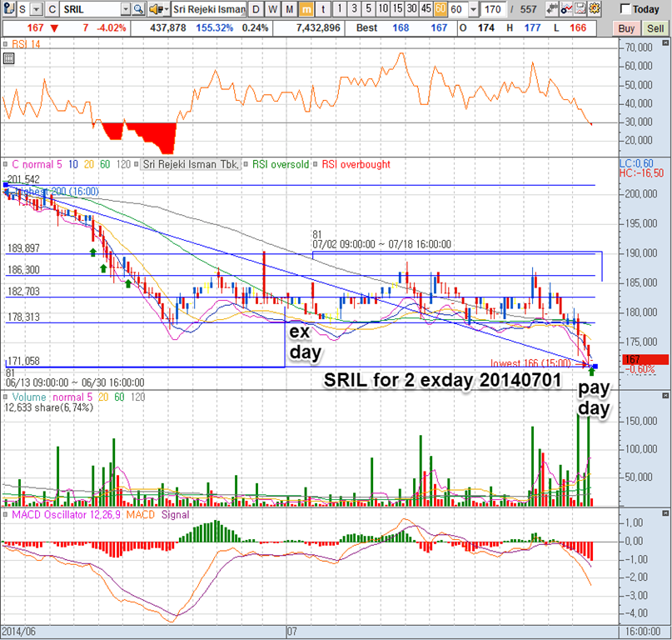Select the blue trendline end handle at lowest
672x640 pixels.
(595, 367)
